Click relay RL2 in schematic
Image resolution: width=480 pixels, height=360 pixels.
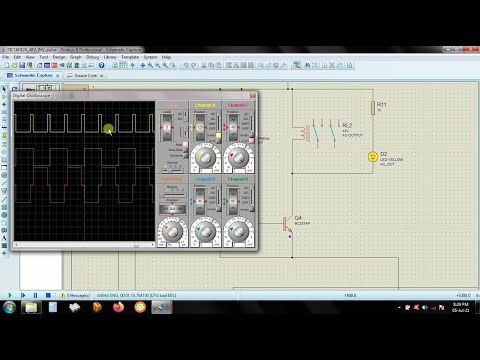click(x=315, y=133)
